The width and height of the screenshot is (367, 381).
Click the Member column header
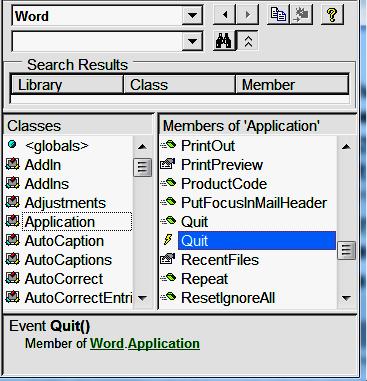[x=292, y=85]
